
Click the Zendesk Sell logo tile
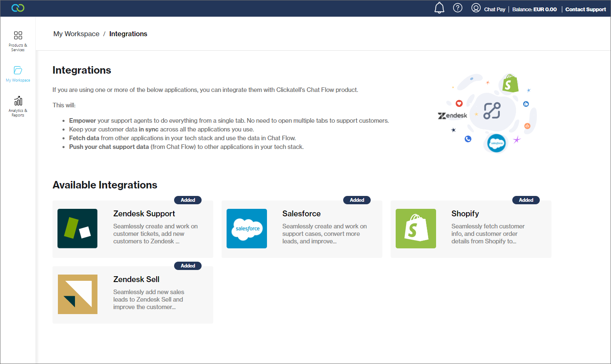coord(77,294)
